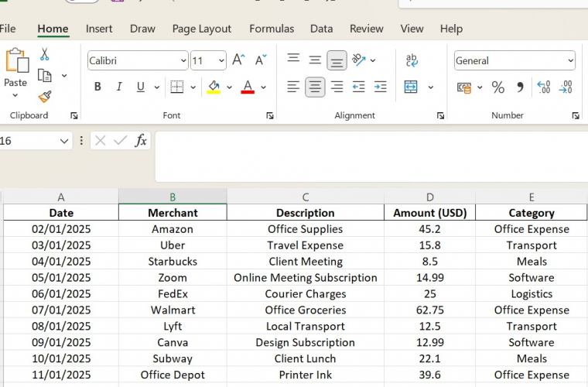Switch to the Insert tab
588x387 pixels.
coord(99,29)
